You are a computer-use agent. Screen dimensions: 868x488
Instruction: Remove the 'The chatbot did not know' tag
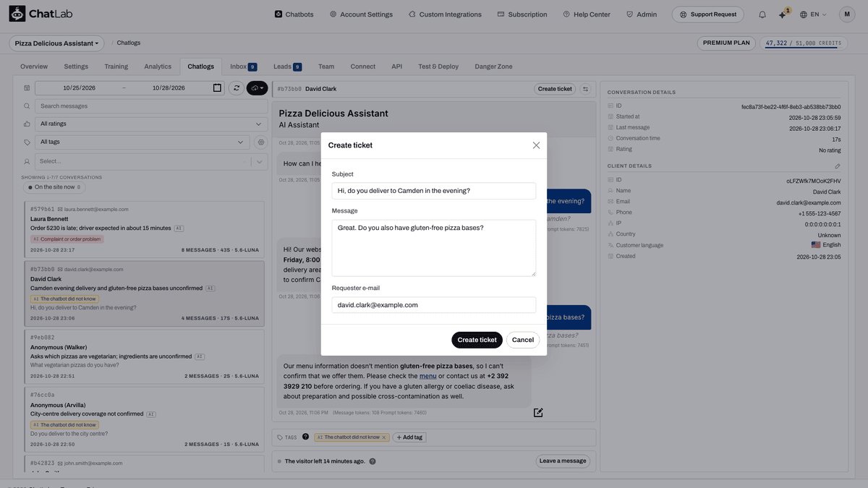point(384,437)
